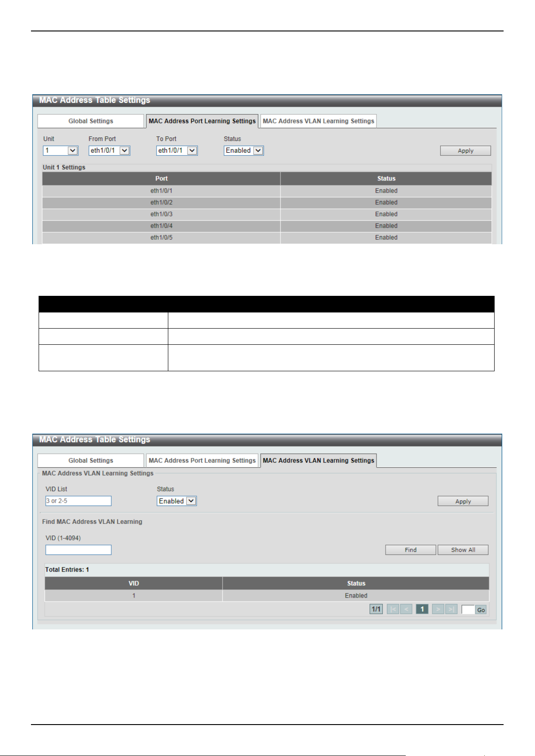
Task: Click Apply in Port Learning Settings panel
Action: (465, 151)
